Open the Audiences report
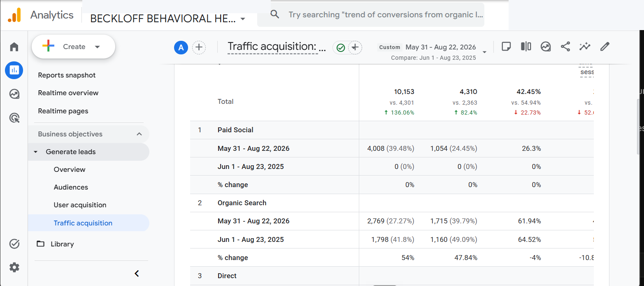644x286 pixels. [71, 187]
